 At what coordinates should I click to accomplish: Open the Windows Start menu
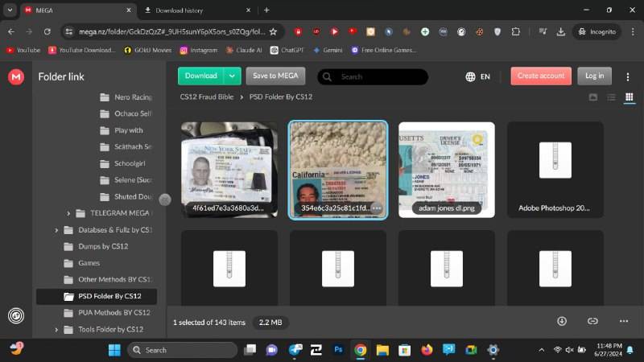pyautogui.click(x=114, y=350)
